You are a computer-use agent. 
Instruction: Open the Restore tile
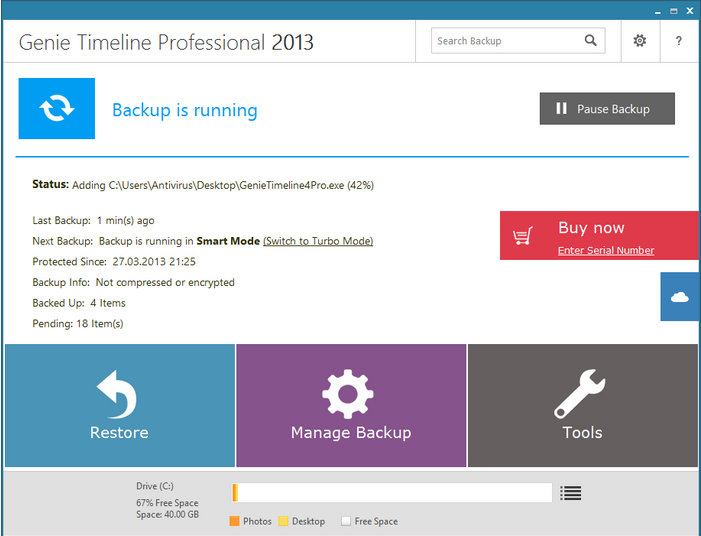(120, 405)
